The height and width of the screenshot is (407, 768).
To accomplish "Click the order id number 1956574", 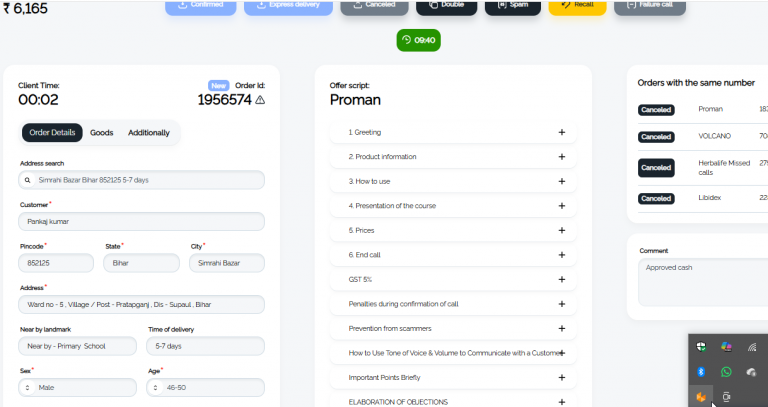I will point(224,100).
